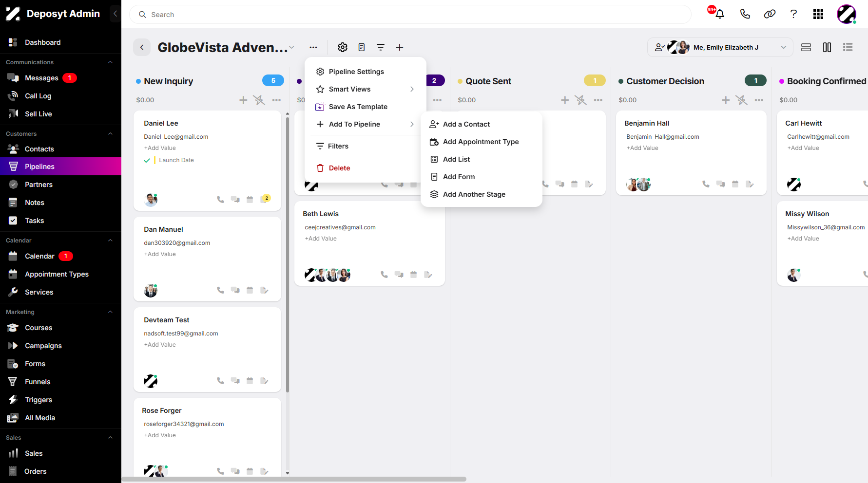Call Daniel Lee via phone icon
Image resolution: width=868 pixels, height=483 pixels.
(220, 199)
